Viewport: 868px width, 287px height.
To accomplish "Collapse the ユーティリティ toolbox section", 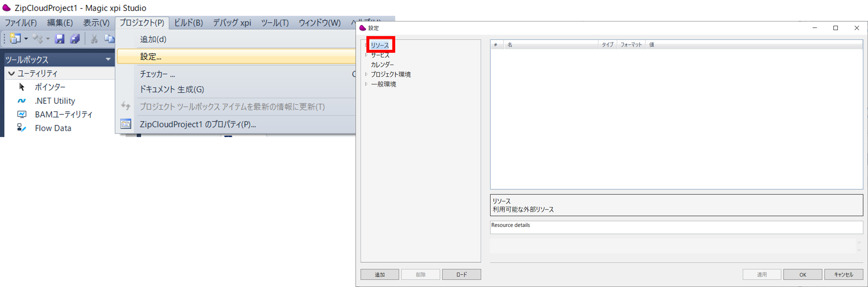I will click(x=11, y=73).
